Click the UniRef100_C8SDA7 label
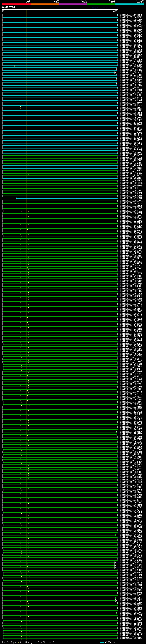The width and height of the screenshot is (146, 644). tap(131, 603)
